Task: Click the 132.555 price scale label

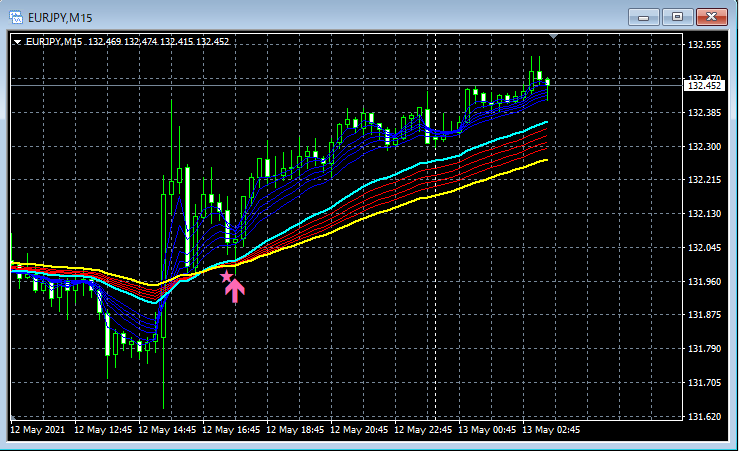Action: tap(704, 45)
